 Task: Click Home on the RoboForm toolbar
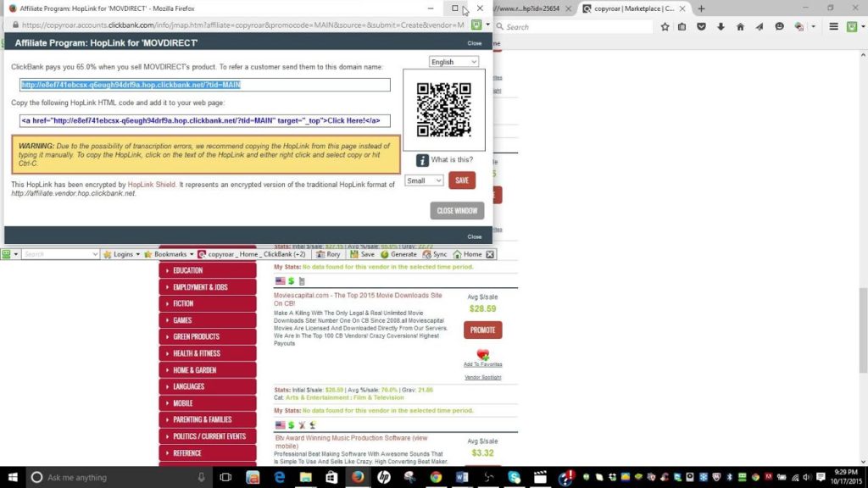coord(467,254)
